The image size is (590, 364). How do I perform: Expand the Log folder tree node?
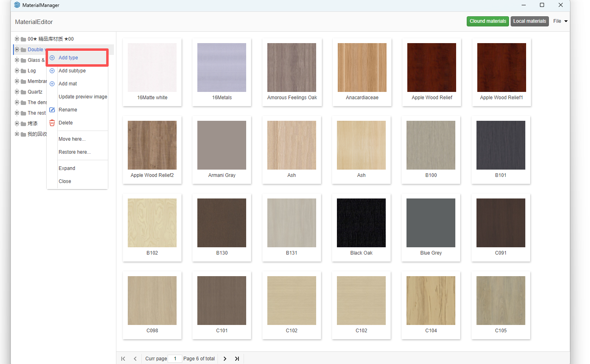click(17, 71)
